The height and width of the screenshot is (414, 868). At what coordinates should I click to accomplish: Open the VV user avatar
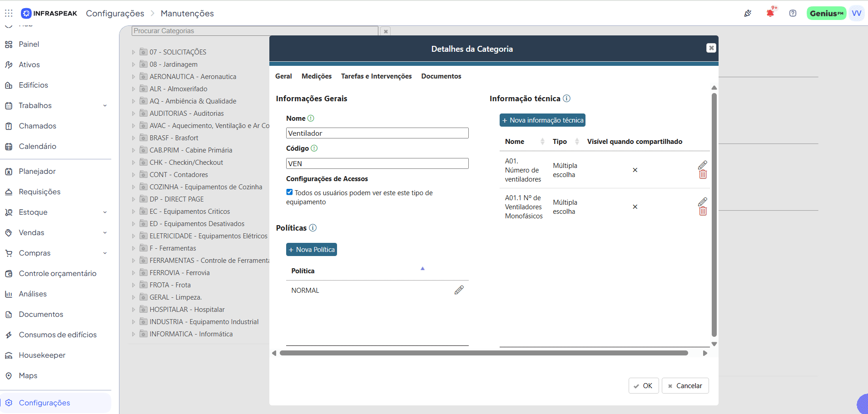point(857,13)
